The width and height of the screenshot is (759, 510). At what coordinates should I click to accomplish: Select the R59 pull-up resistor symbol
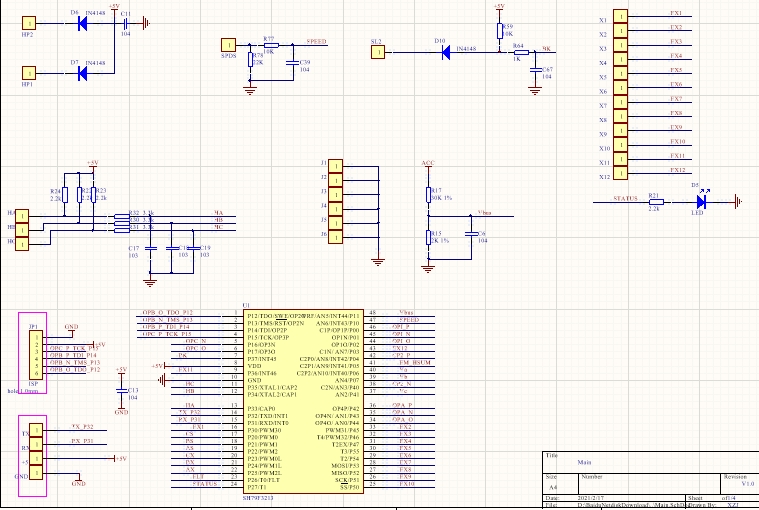pos(500,31)
